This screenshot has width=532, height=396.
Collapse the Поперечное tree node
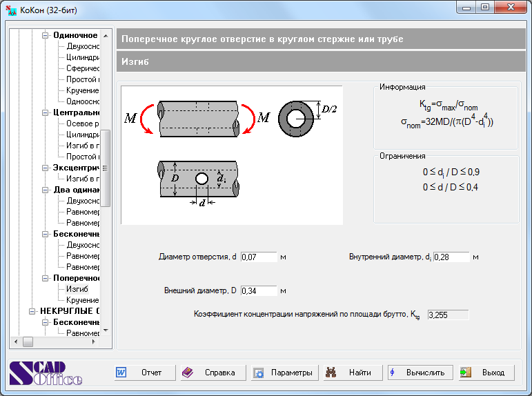point(45,278)
